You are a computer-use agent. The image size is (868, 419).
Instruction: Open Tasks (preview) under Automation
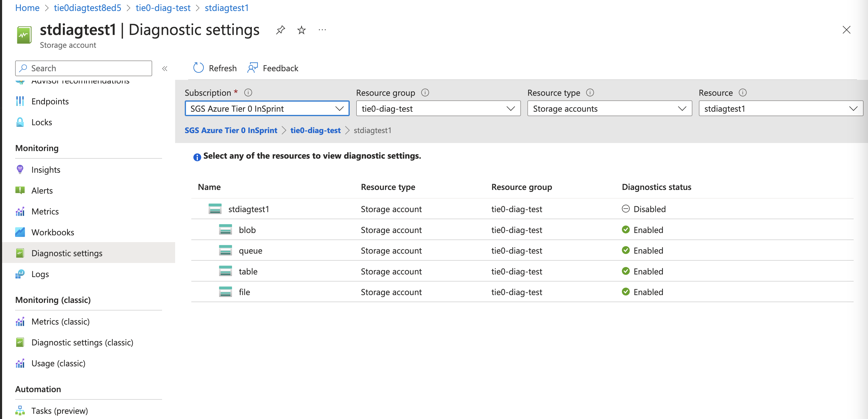click(x=60, y=411)
